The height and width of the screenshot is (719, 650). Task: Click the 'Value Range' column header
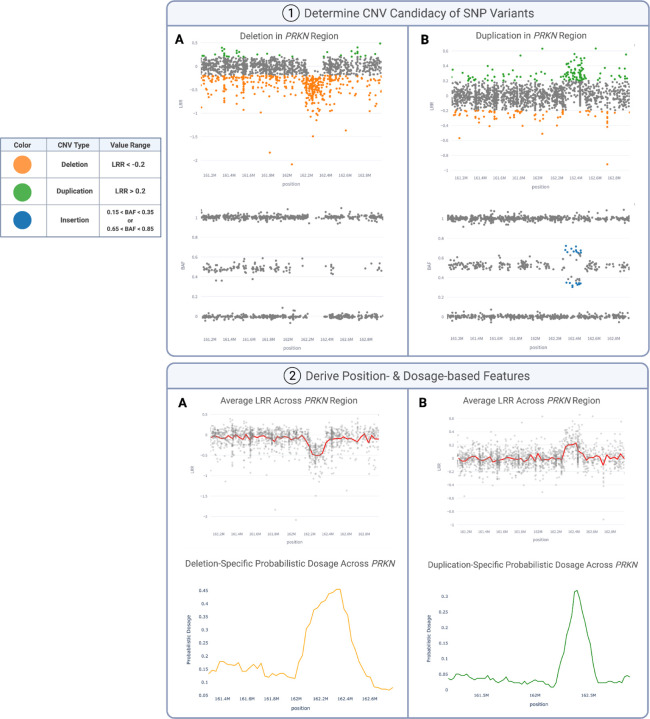130,145
